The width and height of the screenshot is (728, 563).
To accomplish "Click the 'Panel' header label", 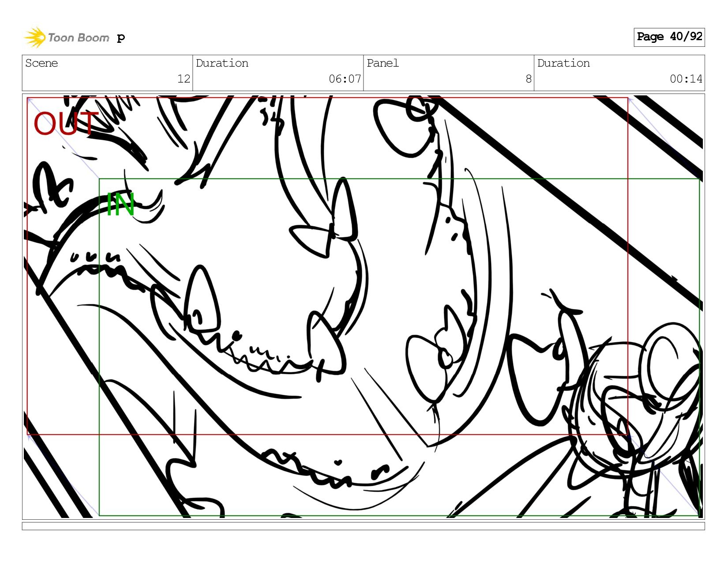I will [383, 63].
